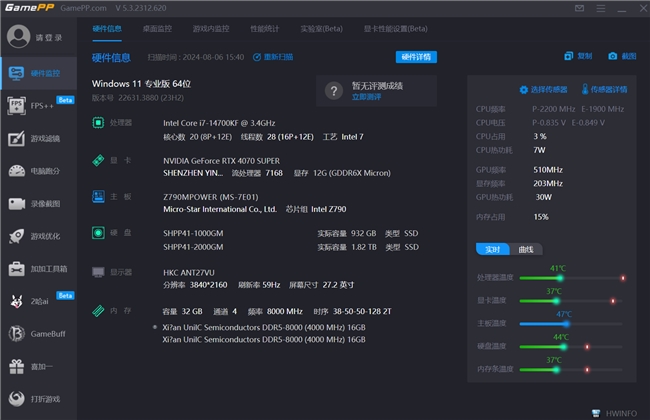The width and height of the screenshot is (650, 420).
Task: Click the 38-50-50-128 2T timing value
Action: [x=362, y=311]
